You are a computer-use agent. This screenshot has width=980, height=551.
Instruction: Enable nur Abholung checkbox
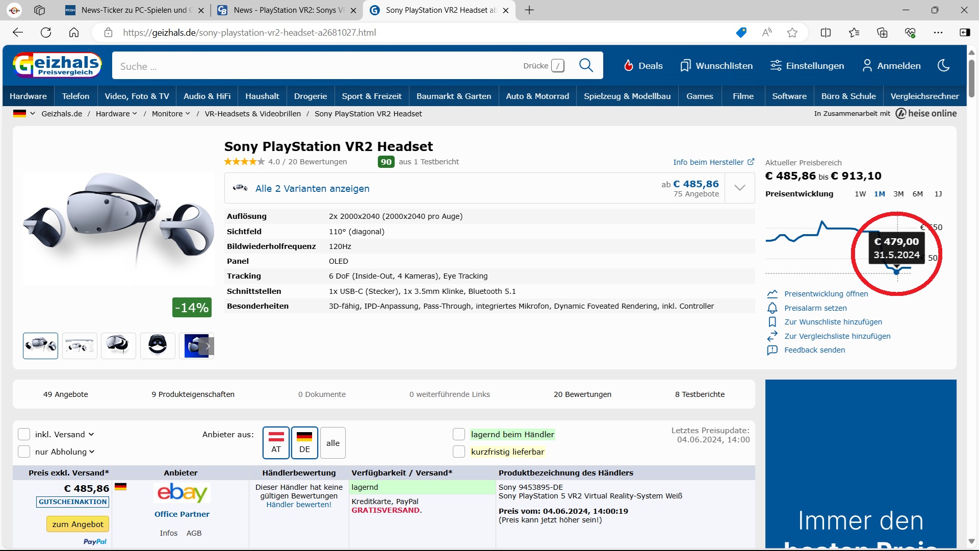[24, 452]
